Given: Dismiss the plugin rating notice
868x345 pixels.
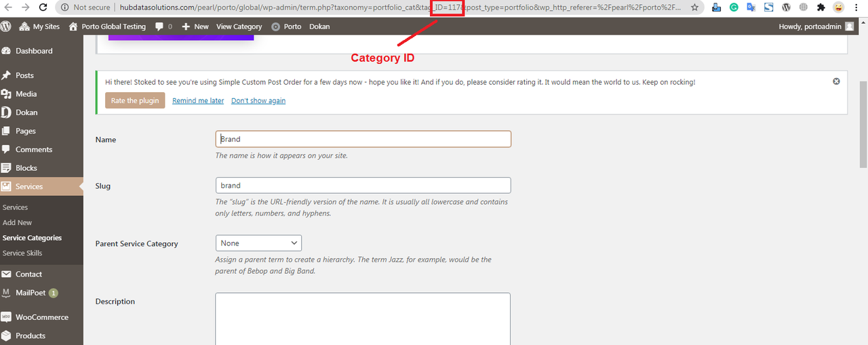Looking at the screenshot, I should 836,81.
